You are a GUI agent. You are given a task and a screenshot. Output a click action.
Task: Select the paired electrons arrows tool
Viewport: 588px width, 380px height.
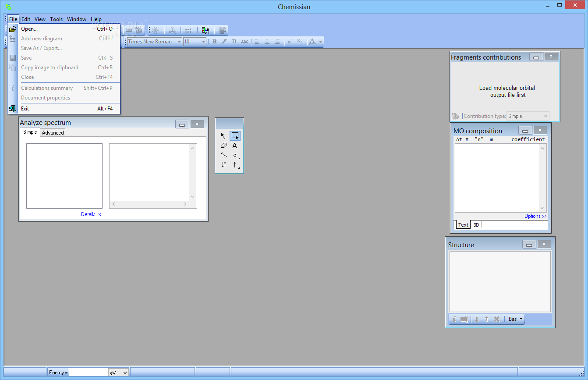click(x=223, y=165)
